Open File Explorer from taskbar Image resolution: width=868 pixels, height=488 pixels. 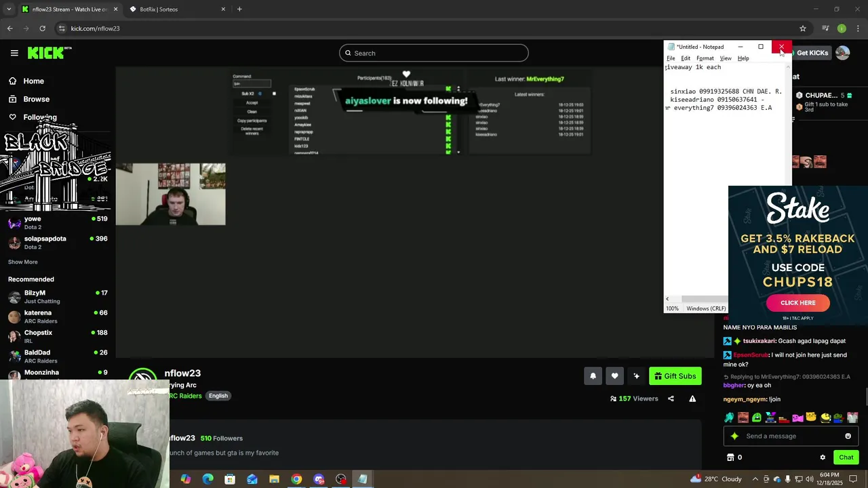[274, 479]
